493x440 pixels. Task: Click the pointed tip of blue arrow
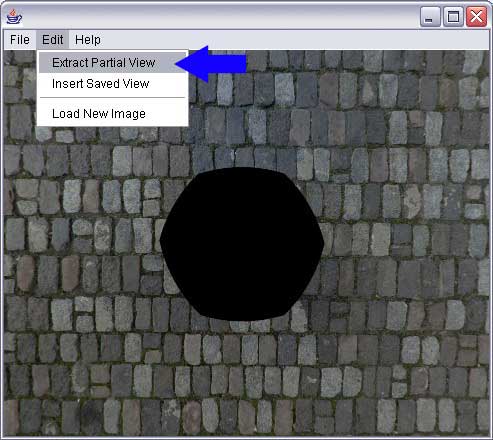click(177, 63)
